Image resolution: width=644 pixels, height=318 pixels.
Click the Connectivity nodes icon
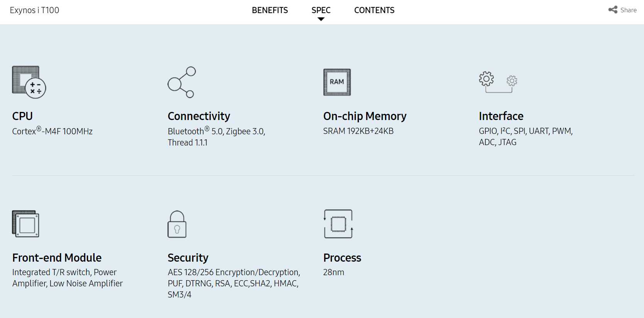(182, 82)
